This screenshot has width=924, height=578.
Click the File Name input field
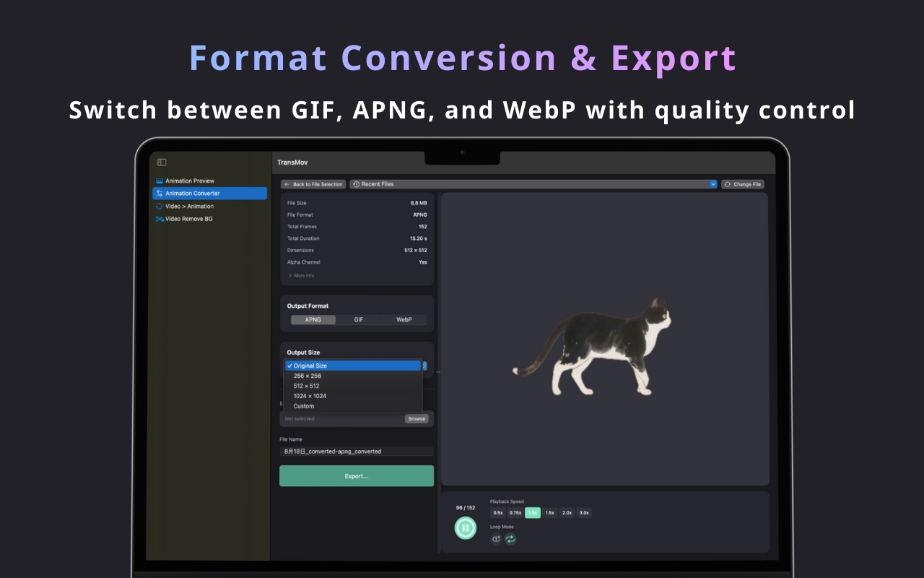pyautogui.click(x=356, y=451)
